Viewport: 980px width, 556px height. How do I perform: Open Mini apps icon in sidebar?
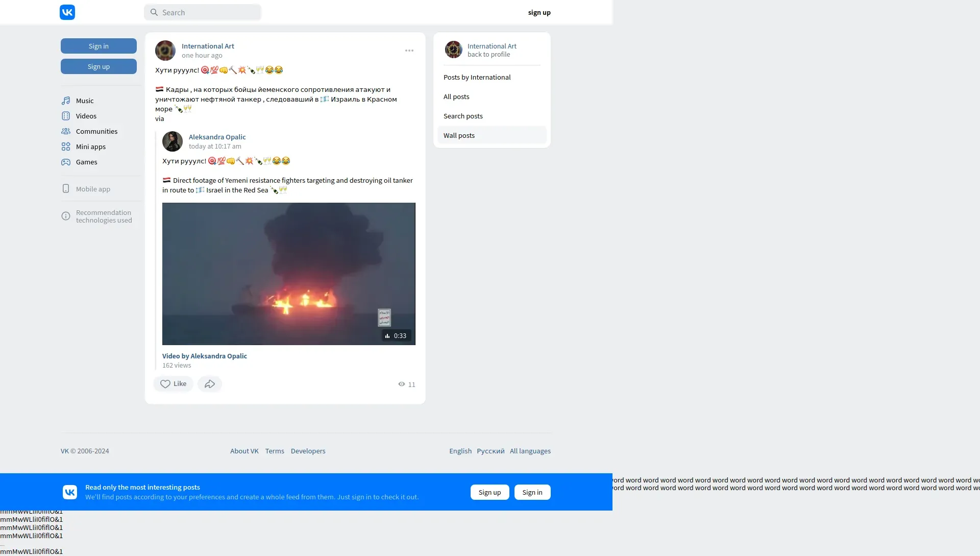point(66,147)
